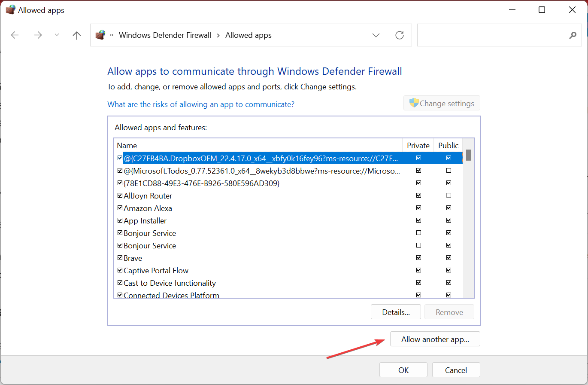This screenshot has height=385, width=588.
Task: Click the apps list scrollbar thumb
Action: (x=469, y=155)
